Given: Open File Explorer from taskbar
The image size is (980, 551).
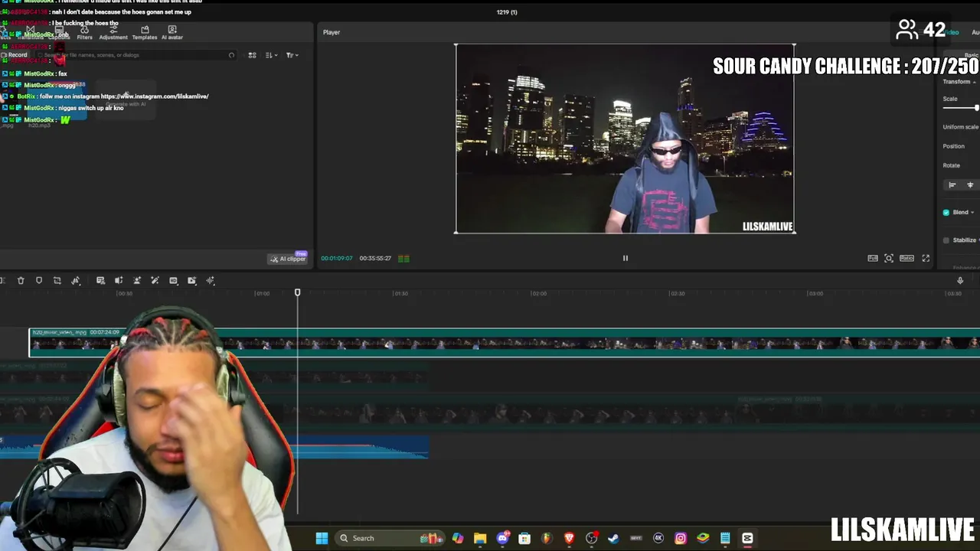Looking at the screenshot, I should click(x=480, y=538).
